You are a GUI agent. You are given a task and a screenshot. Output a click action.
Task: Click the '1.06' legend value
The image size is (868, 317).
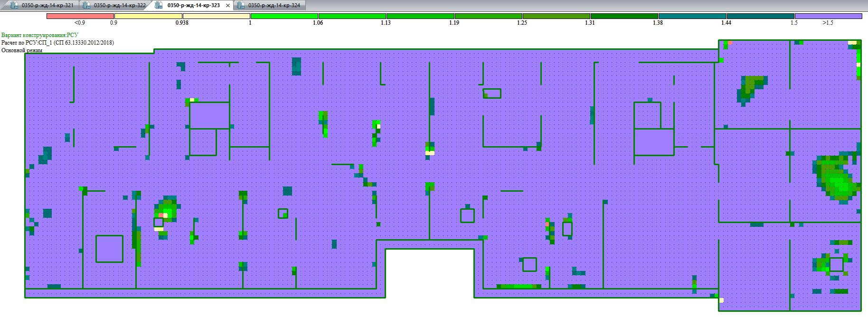tap(318, 23)
